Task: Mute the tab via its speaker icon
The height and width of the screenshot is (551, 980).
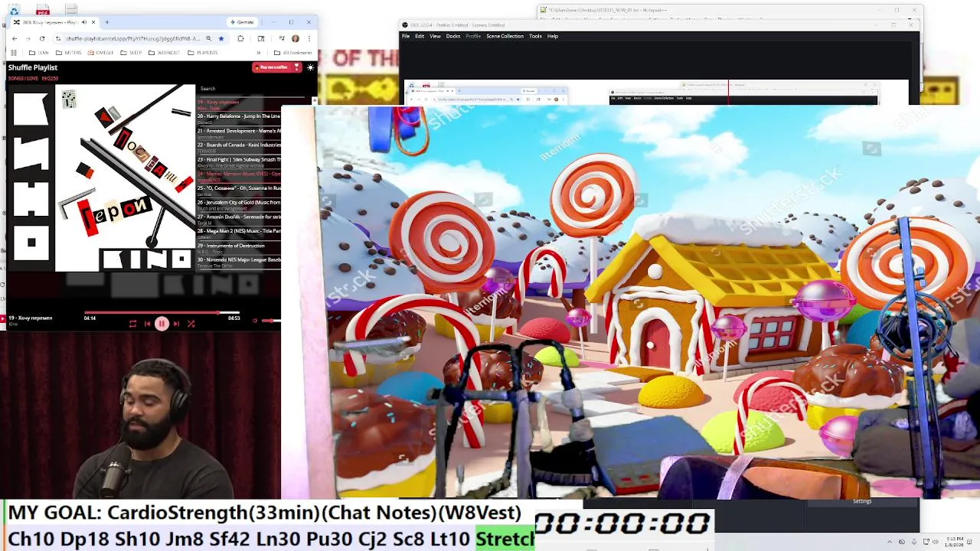Action: click(84, 22)
